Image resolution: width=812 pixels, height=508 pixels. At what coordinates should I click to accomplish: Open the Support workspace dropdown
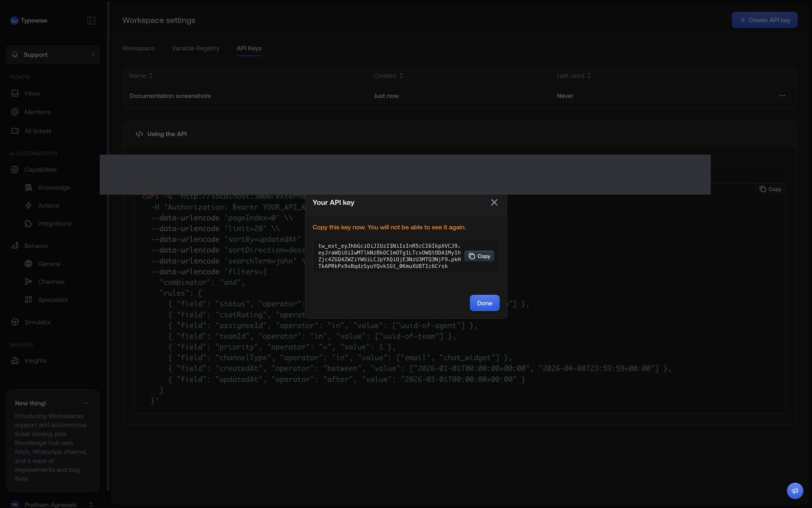click(53, 55)
